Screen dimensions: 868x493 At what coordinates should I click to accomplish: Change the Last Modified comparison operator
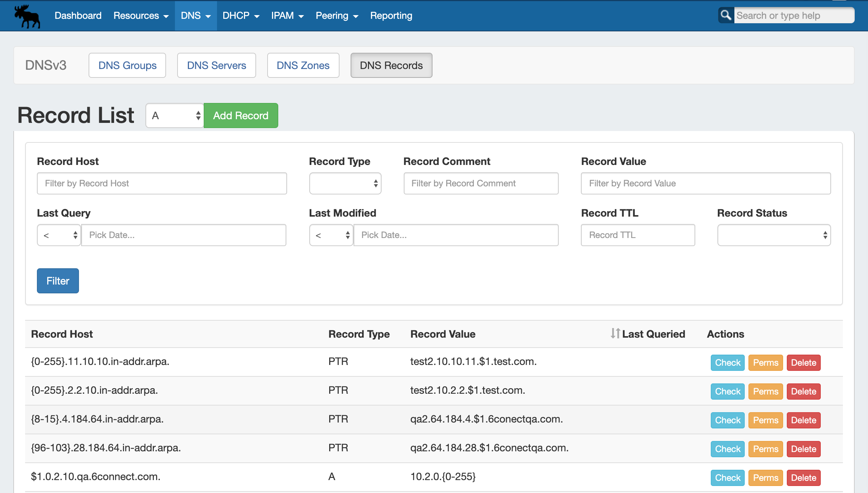(331, 235)
